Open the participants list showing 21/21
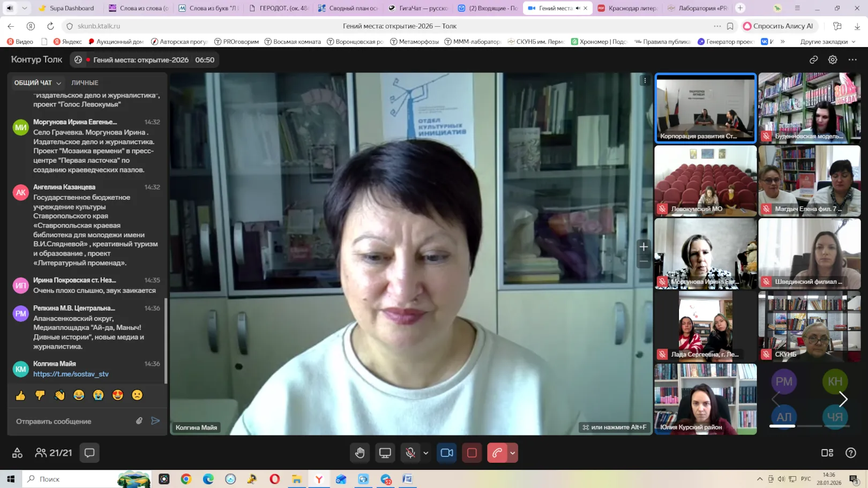The width and height of the screenshot is (868, 488). 53,453
